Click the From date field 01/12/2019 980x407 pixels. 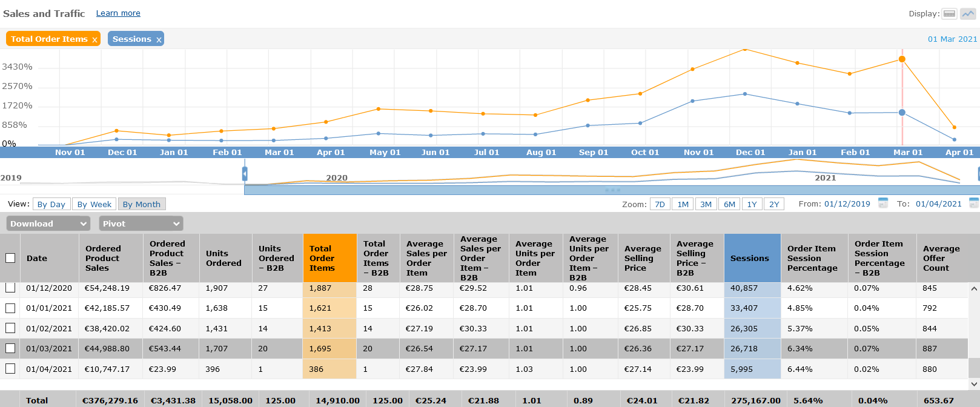[847, 204]
